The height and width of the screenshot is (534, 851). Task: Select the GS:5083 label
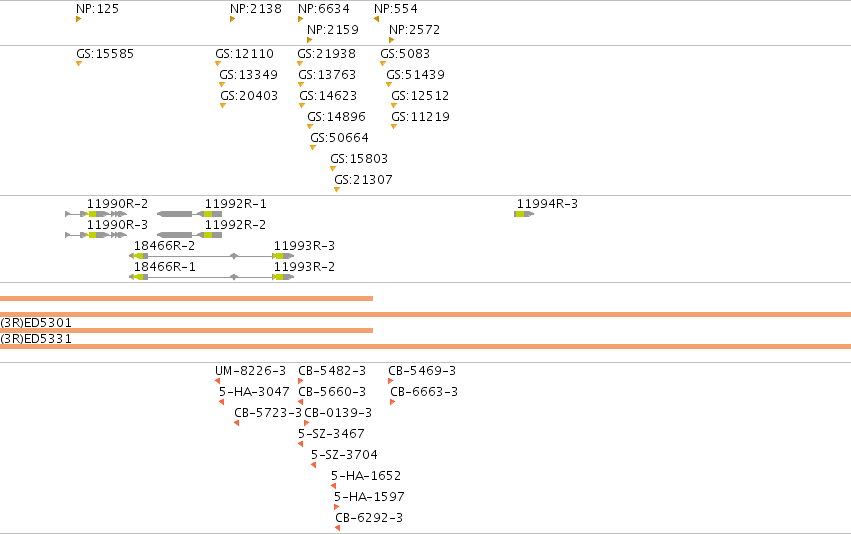[x=405, y=54]
